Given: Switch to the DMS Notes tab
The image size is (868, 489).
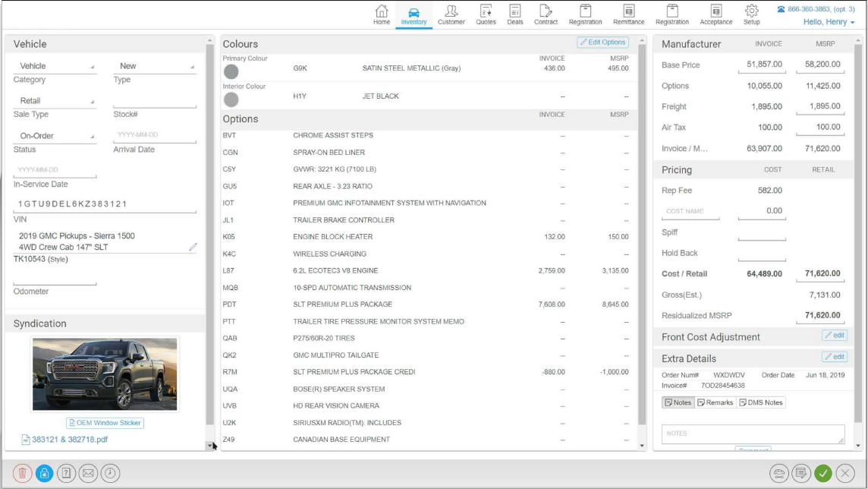Looking at the screenshot, I should 760,402.
